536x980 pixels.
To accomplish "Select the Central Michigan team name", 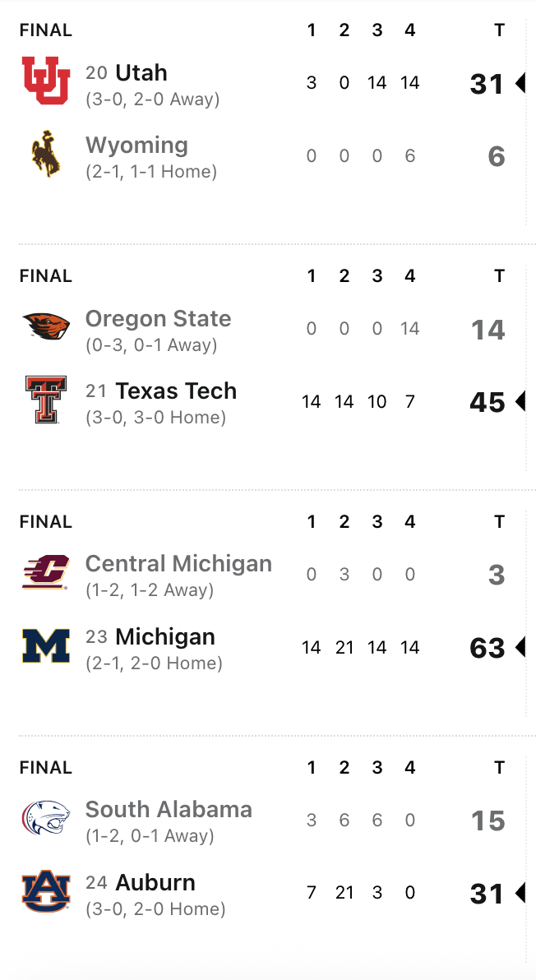I will point(178,563).
